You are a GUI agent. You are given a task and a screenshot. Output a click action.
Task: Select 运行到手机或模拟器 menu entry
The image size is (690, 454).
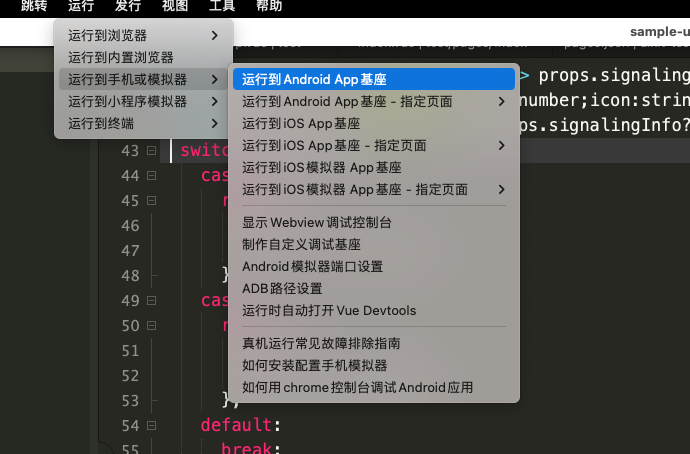point(143,79)
